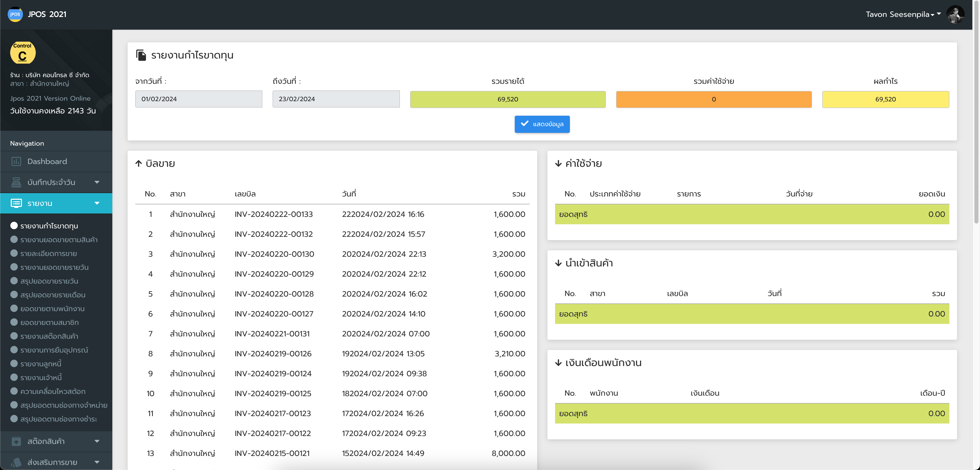Click bill number INV-20240222-00132
This screenshot has width=980, height=470.
coord(274,234)
